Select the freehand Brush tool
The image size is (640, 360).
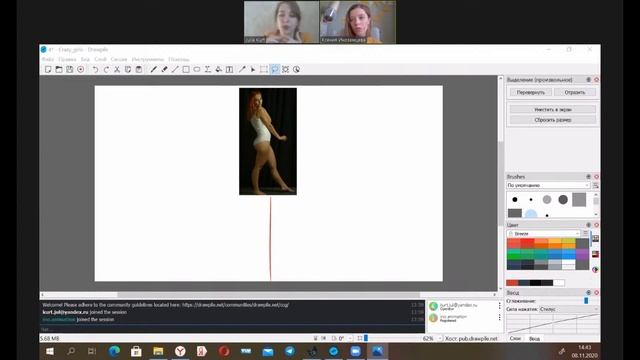point(153,69)
